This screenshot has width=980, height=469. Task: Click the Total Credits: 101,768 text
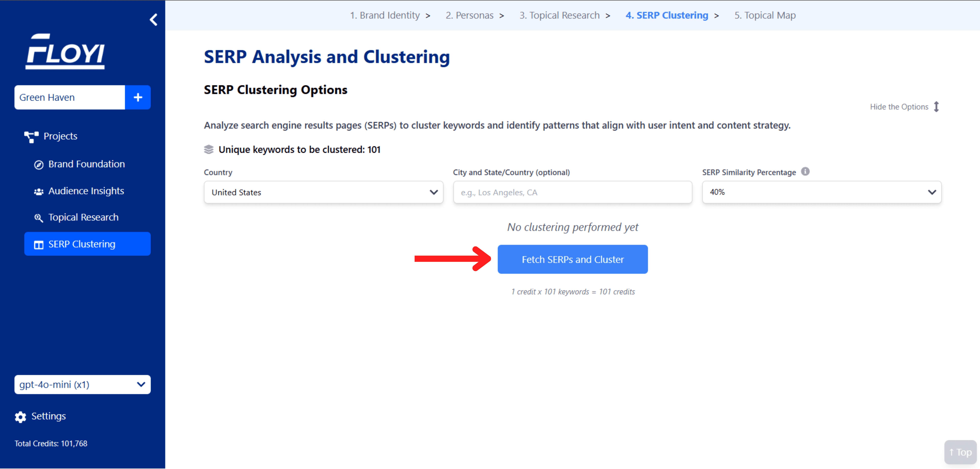[51, 444]
